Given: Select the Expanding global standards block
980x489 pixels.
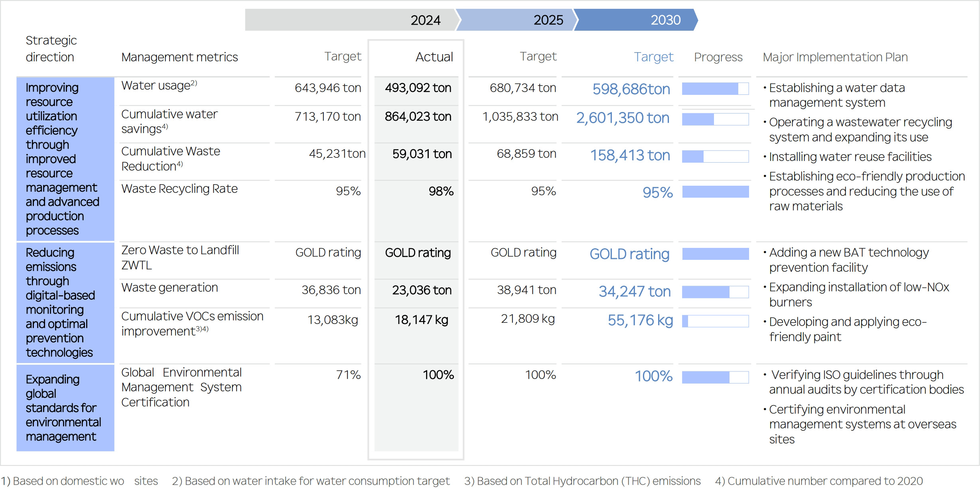Looking at the screenshot, I should pyautogui.click(x=65, y=408).
